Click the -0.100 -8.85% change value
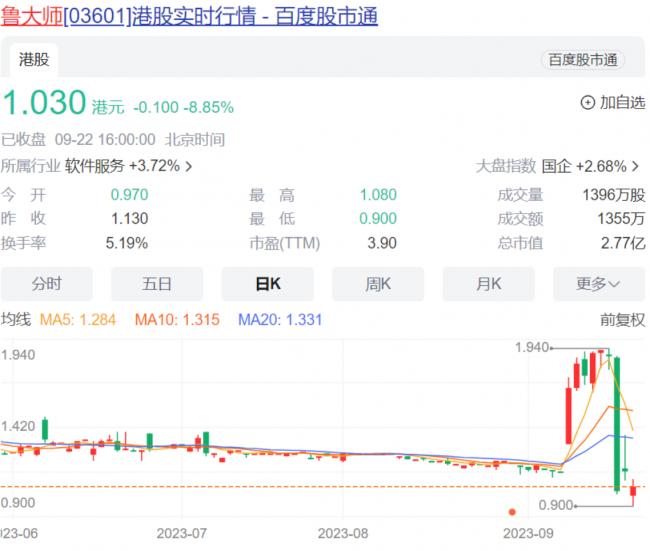 (x=183, y=107)
